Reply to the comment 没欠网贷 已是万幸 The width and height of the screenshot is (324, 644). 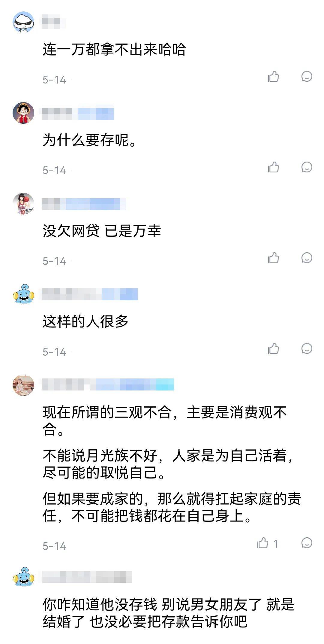[307, 258]
